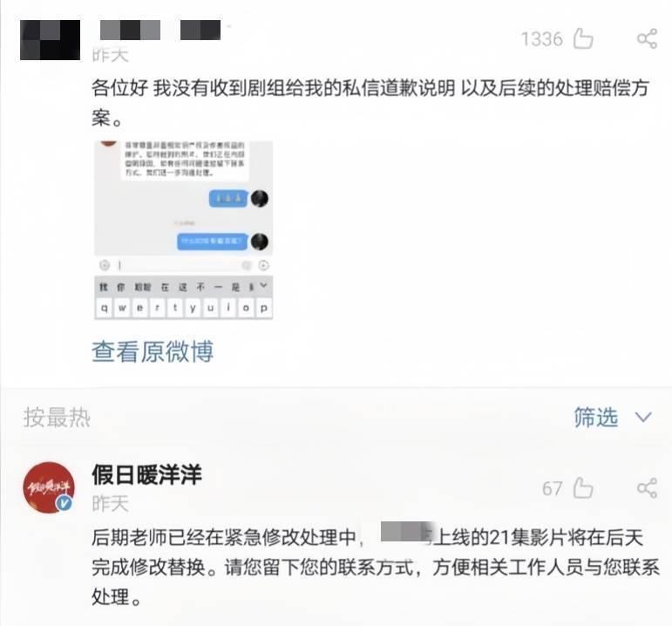The height and width of the screenshot is (626, 672).
Task: Select 按最热 sorting option
Action: tap(57, 418)
